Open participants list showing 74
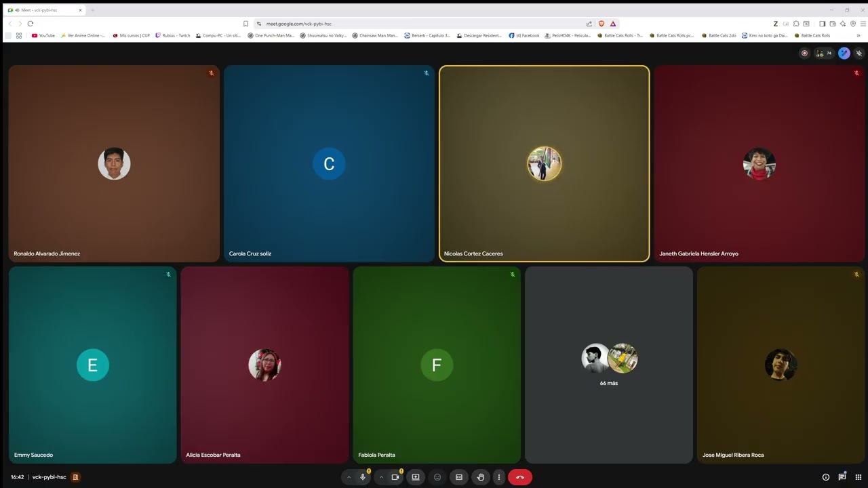The width and height of the screenshot is (868, 488). [x=824, y=53]
